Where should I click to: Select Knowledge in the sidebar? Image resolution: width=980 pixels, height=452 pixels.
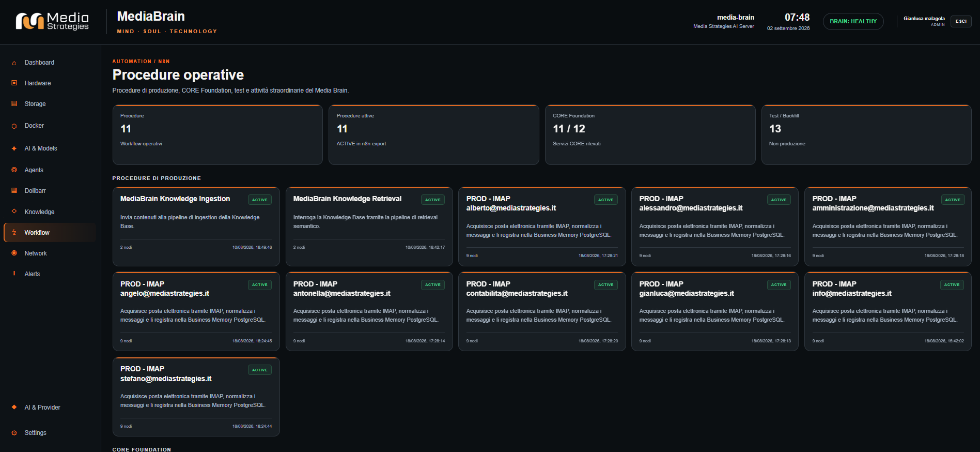(x=50, y=212)
